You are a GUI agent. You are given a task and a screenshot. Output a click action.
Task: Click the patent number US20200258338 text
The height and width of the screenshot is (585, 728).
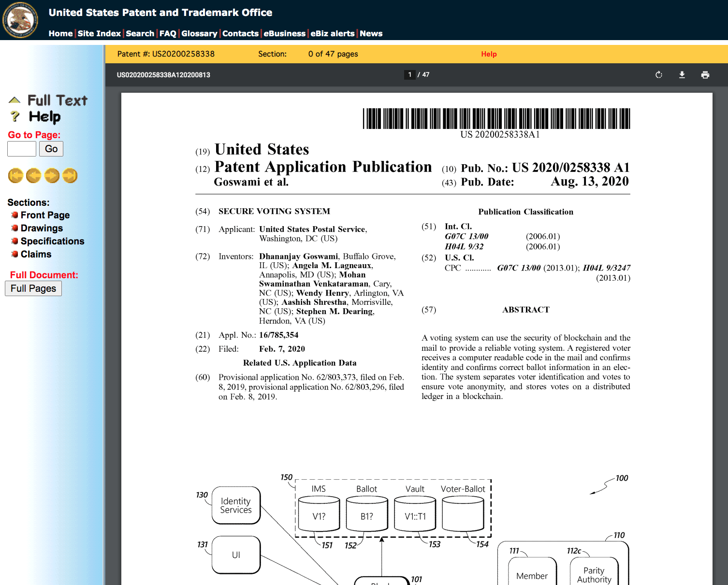[183, 54]
